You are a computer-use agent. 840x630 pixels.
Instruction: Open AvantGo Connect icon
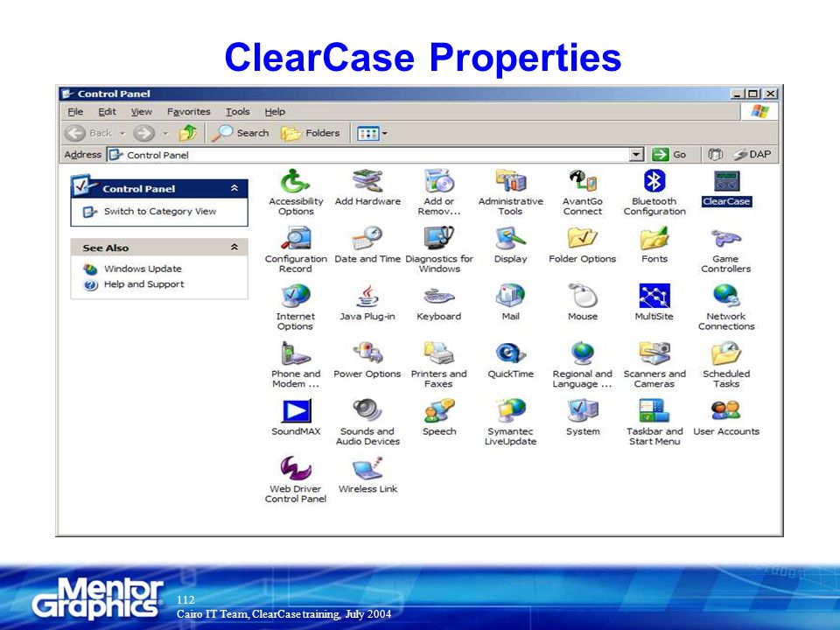coord(583,181)
